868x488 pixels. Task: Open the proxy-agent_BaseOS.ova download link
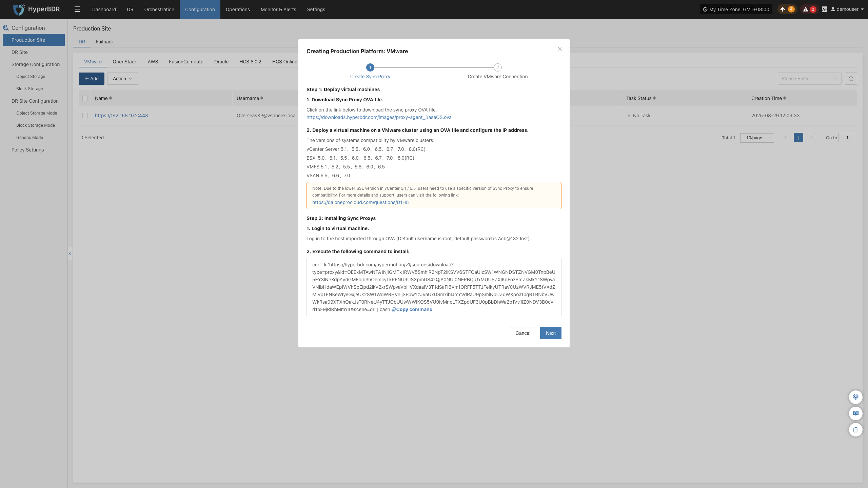379,117
